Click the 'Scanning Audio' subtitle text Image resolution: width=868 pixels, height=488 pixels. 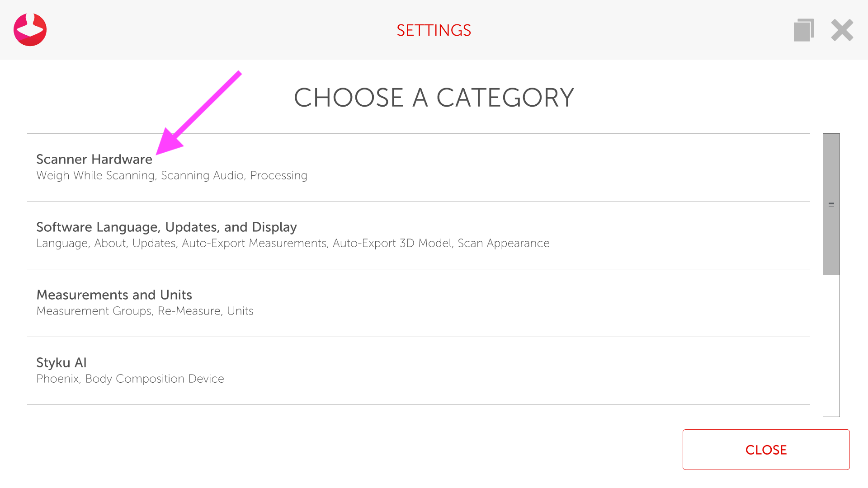coord(202,176)
